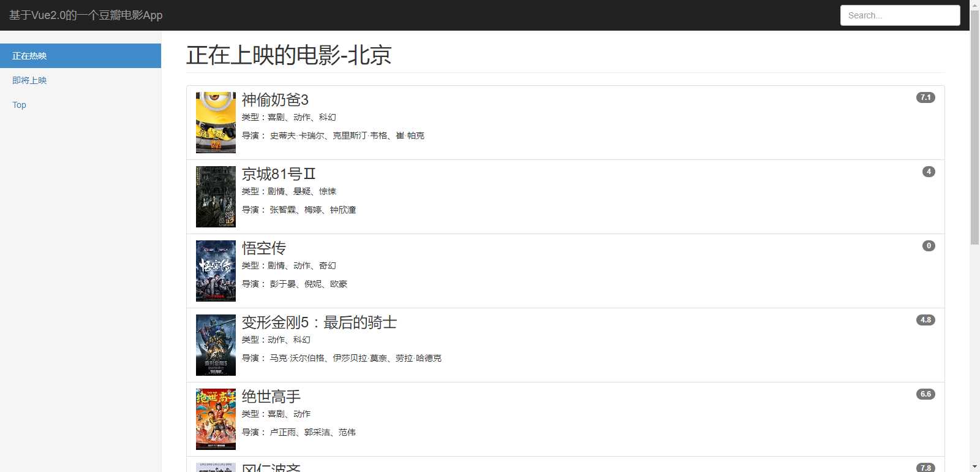
Task: Click the 7.1 rating badge
Action: tap(925, 97)
